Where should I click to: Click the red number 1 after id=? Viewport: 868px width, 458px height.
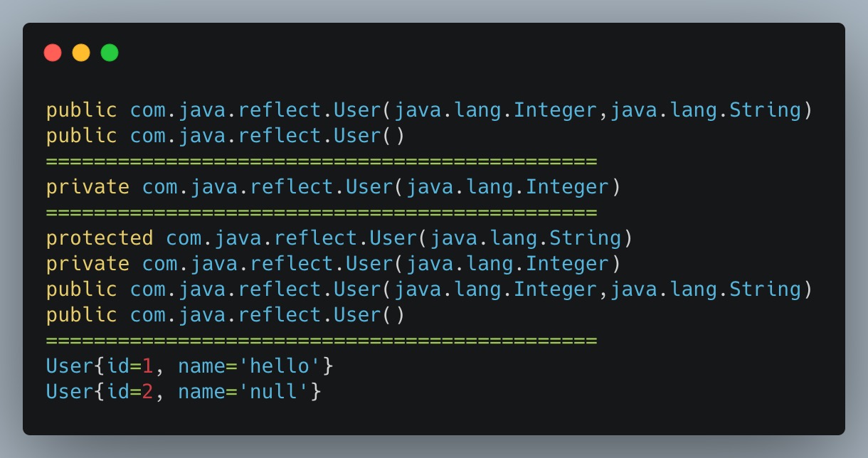(148, 366)
